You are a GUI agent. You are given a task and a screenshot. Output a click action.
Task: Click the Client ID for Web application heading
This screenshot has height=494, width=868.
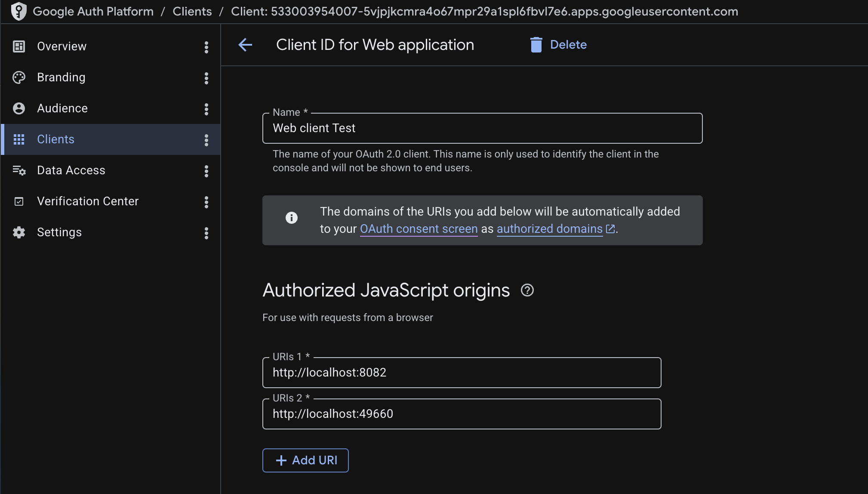coord(375,45)
